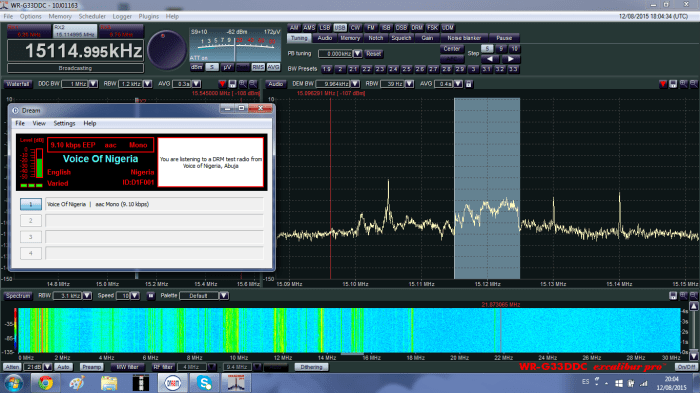Select the AM demodulation mode

pyautogui.click(x=294, y=28)
